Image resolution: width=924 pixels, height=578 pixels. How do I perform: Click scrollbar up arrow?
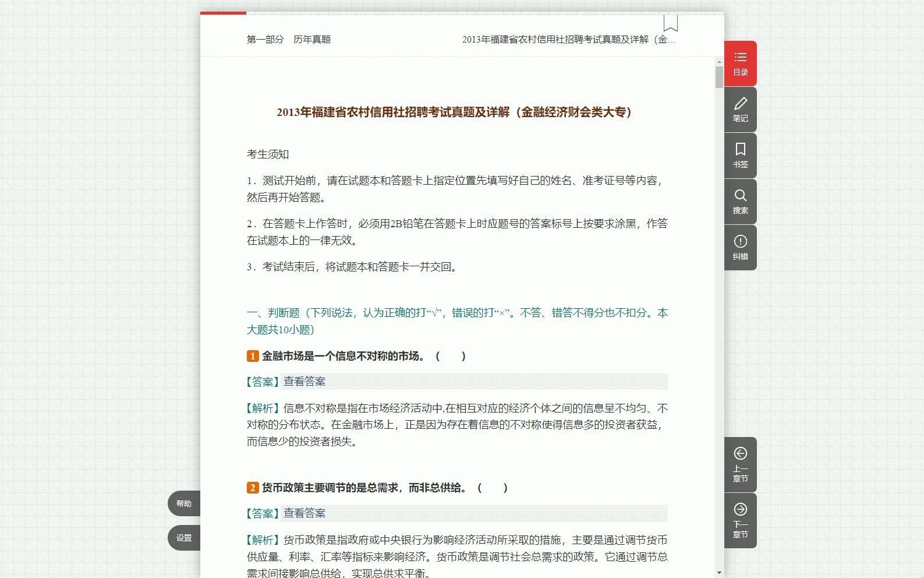pos(719,61)
